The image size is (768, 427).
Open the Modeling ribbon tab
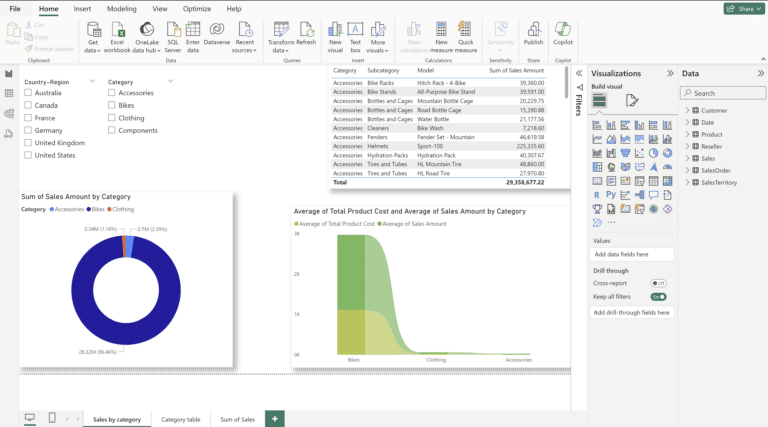[x=122, y=9]
